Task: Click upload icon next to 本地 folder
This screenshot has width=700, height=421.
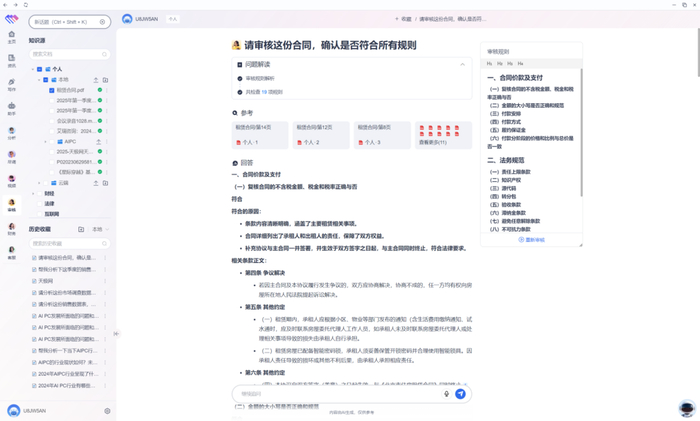Action: [x=96, y=80]
